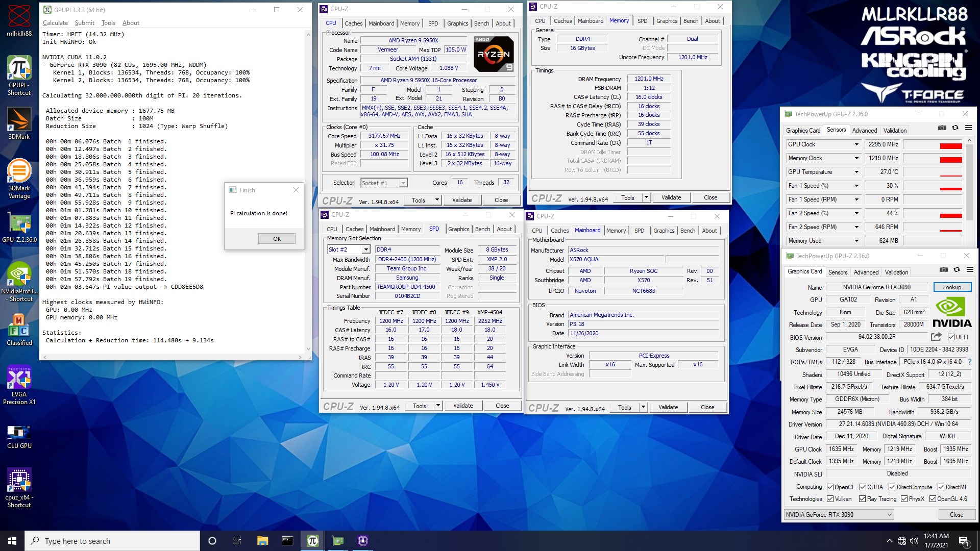This screenshot has height=551, width=980.
Task: Click the refresh icon in GPU-Z Sensors window
Action: (955, 128)
